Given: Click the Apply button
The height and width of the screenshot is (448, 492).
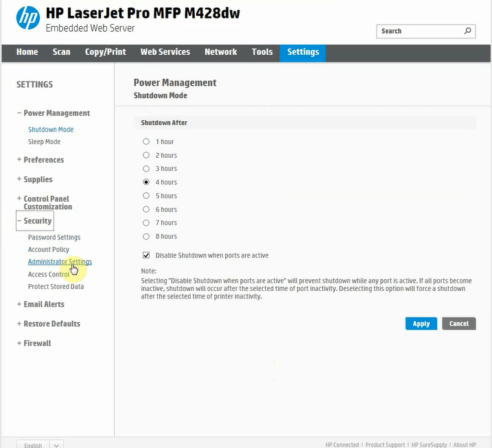Looking at the screenshot, I should click(x=421, y=324).
